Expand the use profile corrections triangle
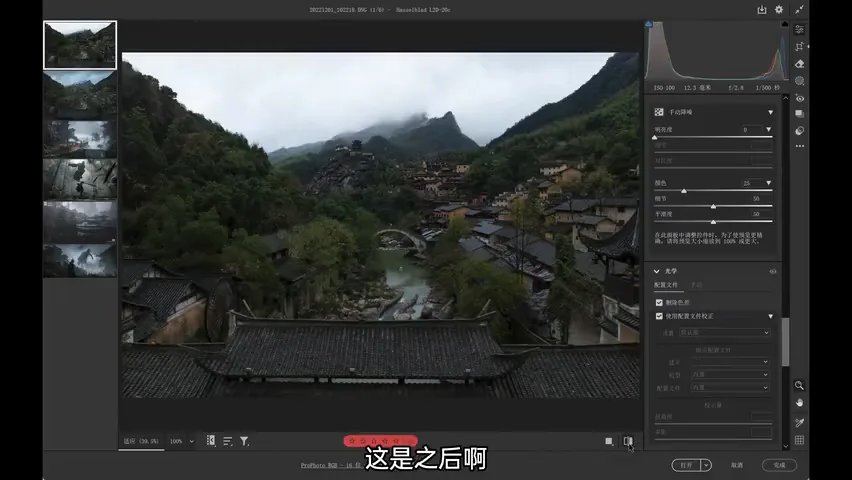Image resolution: width=852 pixels, height=480 pixels. 770,316
